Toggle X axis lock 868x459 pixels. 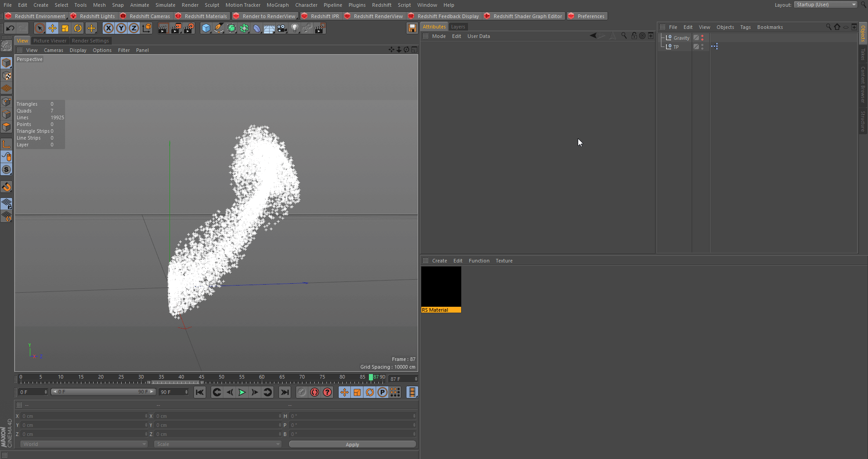coord(108,28)
